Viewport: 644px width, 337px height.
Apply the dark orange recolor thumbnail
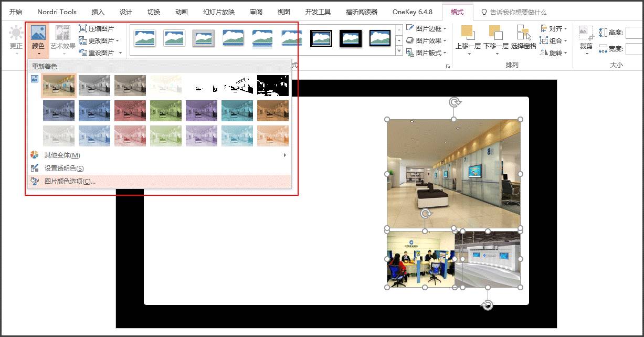[273, 110]
